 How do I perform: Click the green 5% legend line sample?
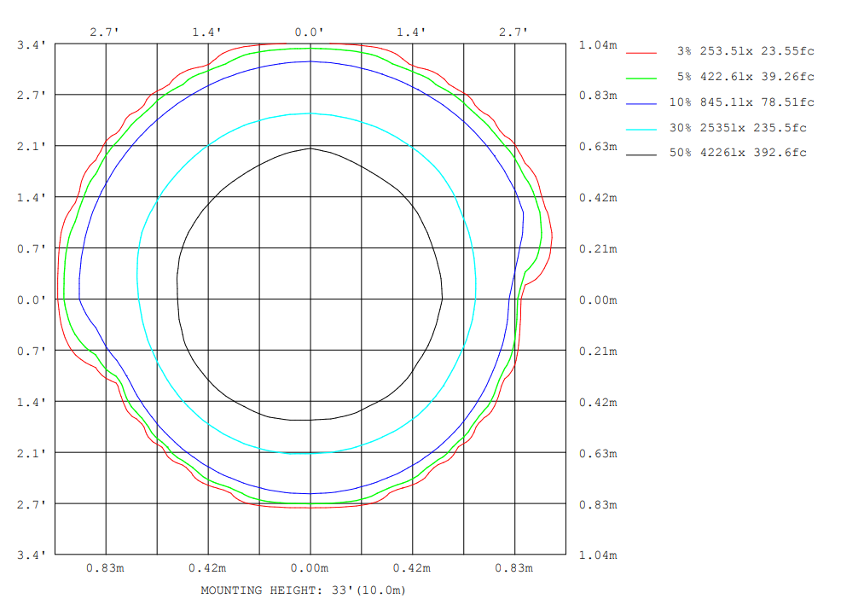click(x=641, y=78)
